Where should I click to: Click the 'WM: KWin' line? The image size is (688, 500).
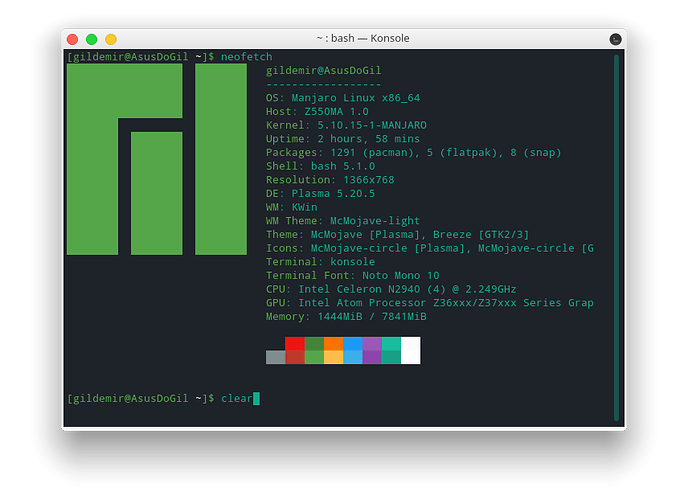[x=291, y=207]
